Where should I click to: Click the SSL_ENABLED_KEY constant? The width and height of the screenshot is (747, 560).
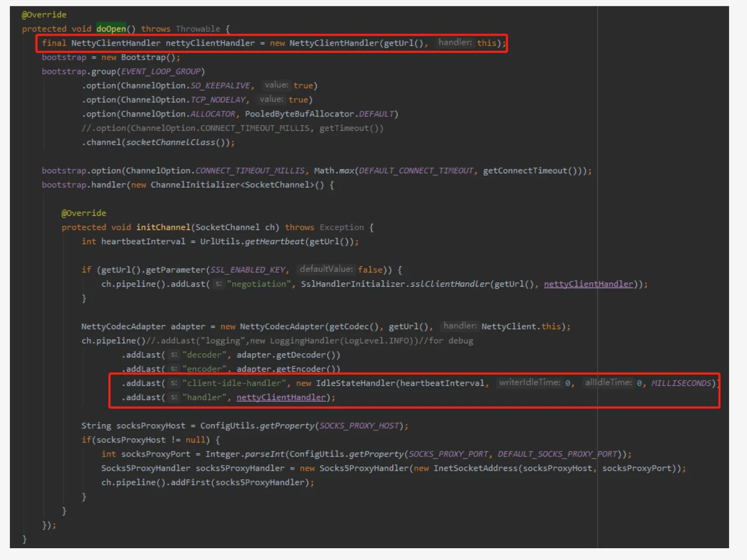(248, 270)
